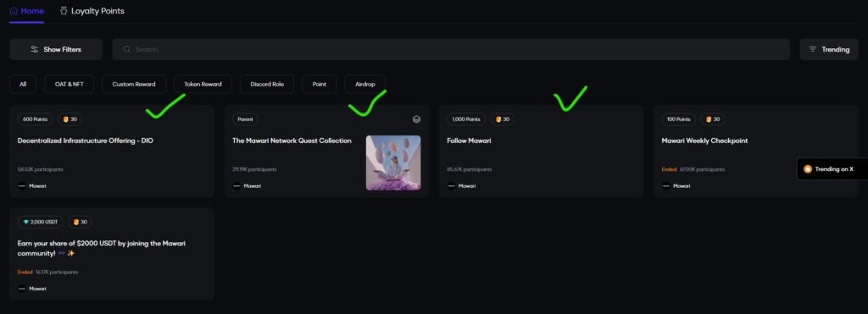Viewport: 868px width, 314px height.
Task: Open the Show Filters panel
Action: [x=56, y=49]
